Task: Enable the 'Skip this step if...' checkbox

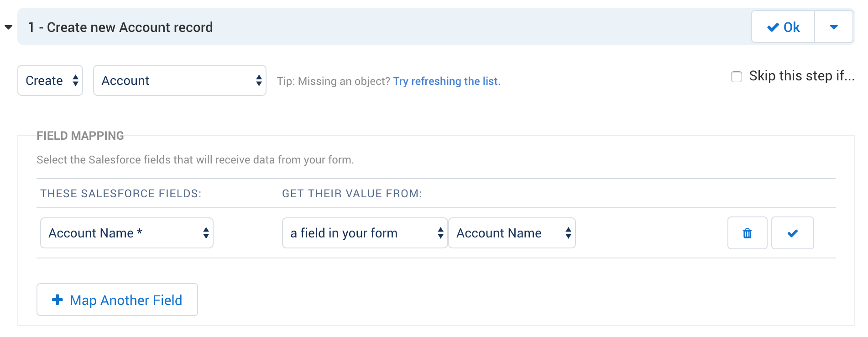Action: (737, 76)
